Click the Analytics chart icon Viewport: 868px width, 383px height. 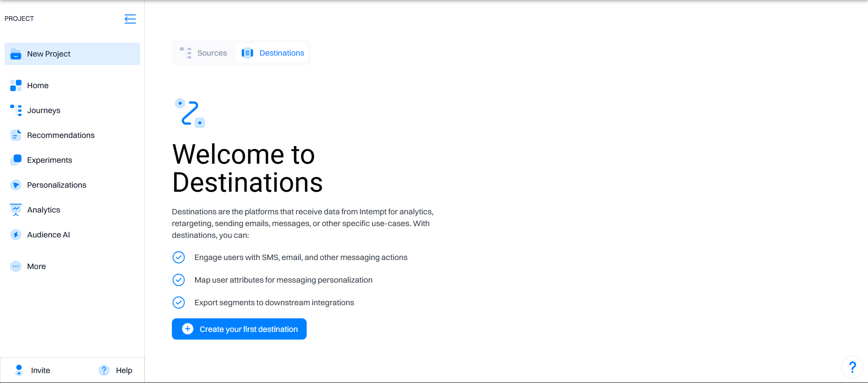tap(16, 210)
